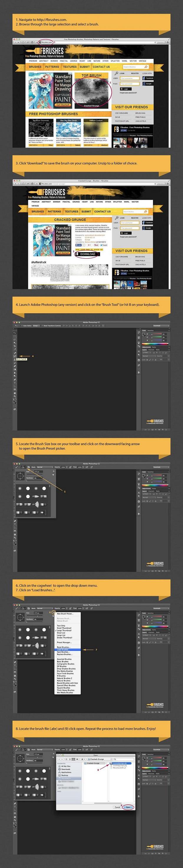This screenshot has height=868, width=183.
Task: Click the FB logo in homepage Facebook widget
Action: pos(116,129)
